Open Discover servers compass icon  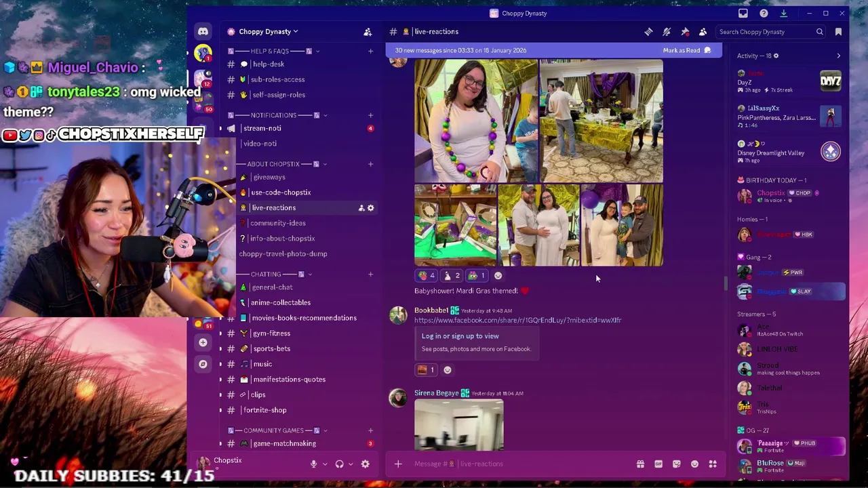click(203, 364)
